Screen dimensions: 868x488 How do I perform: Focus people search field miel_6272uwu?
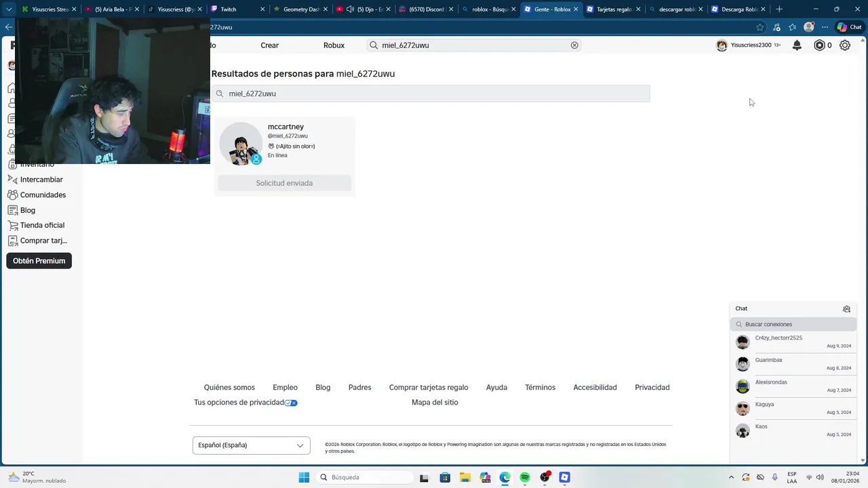point(431,94)
